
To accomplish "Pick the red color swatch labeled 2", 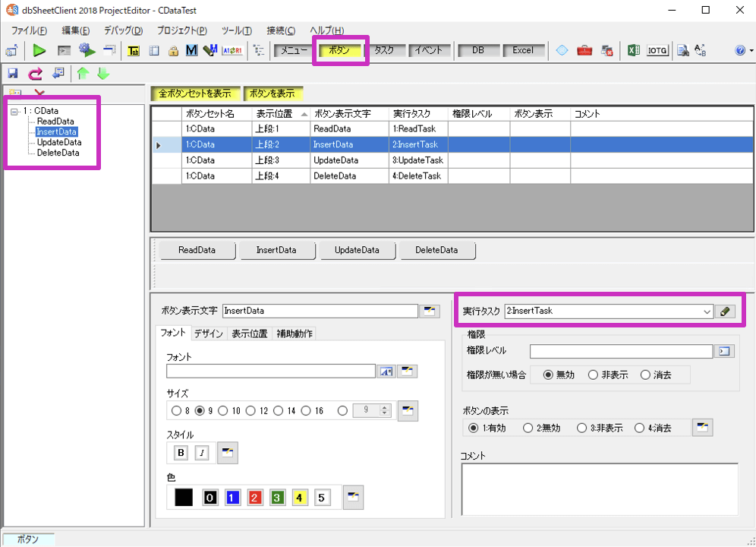I will (254, 498).
